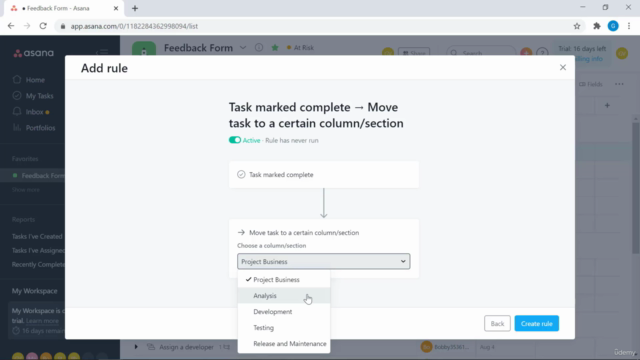Open Inbox in sidebar
The height and width of the screenshot is (360, 640).
(31, 112)
